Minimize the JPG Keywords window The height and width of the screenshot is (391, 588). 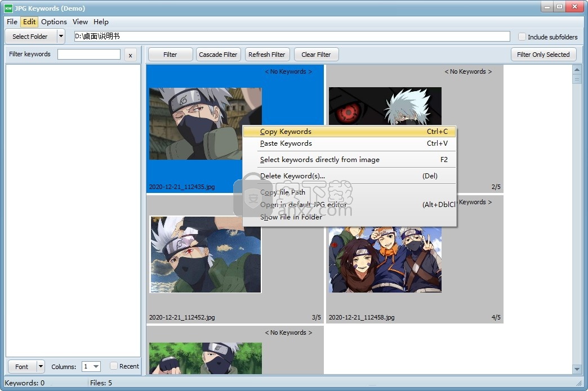tap(547, 7)
